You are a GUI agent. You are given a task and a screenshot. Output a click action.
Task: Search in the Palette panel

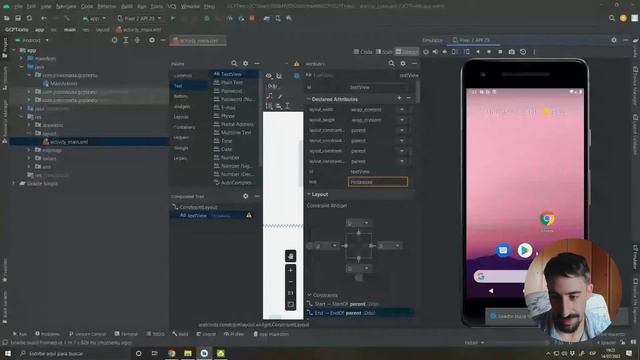coord(234,64)
